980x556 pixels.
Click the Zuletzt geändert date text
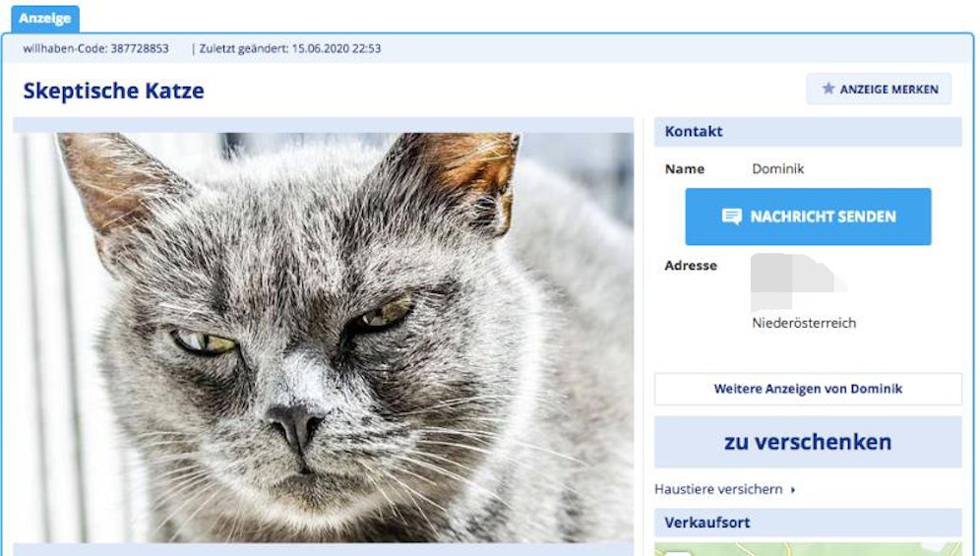290,48
